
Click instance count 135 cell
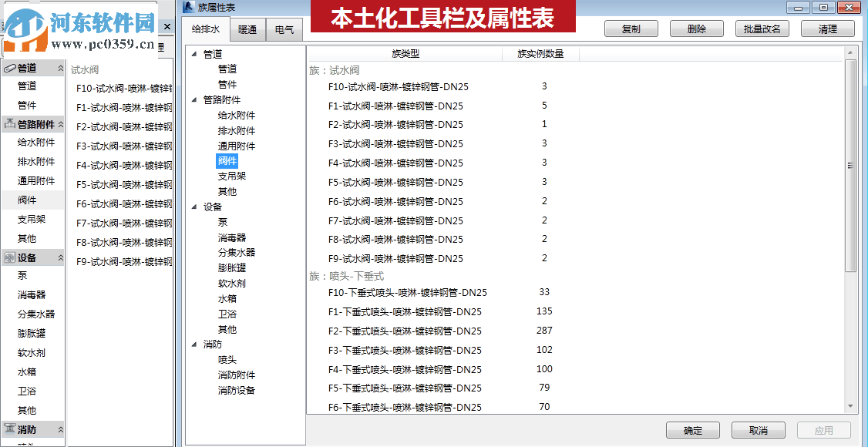[x=544, y=311]
